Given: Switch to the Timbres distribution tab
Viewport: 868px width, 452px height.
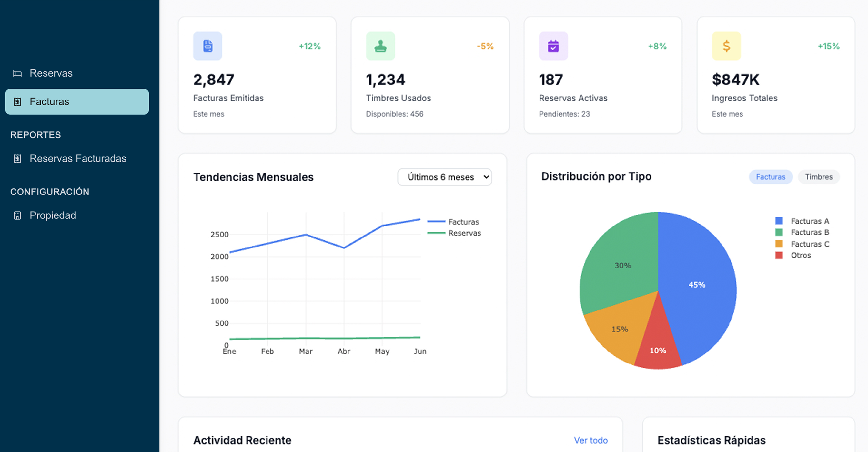Looking at the screenshot, I should [818, 177].
